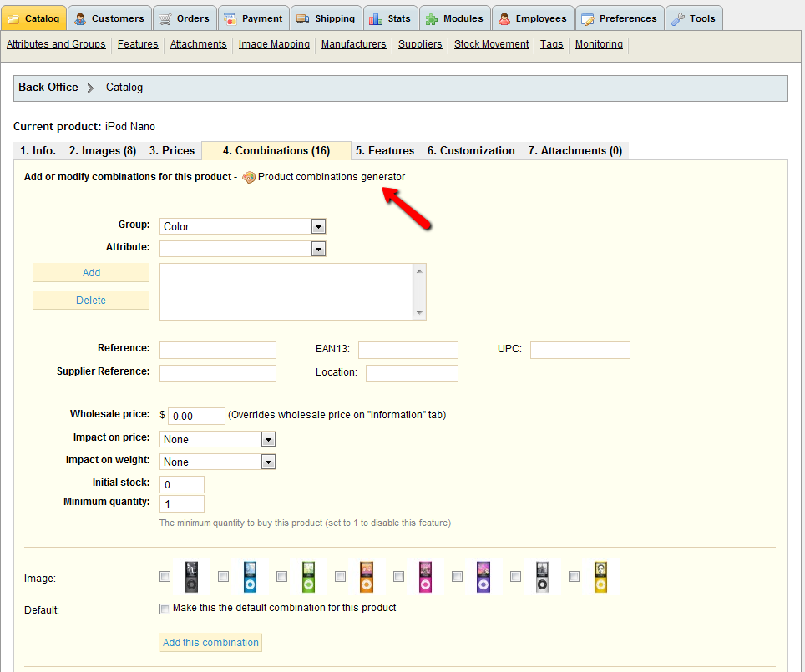Viewport: 805px width, 672px height.
Task: Open the Impact on price dropdown
Action: pyautogui.click(x=218, y=439)
